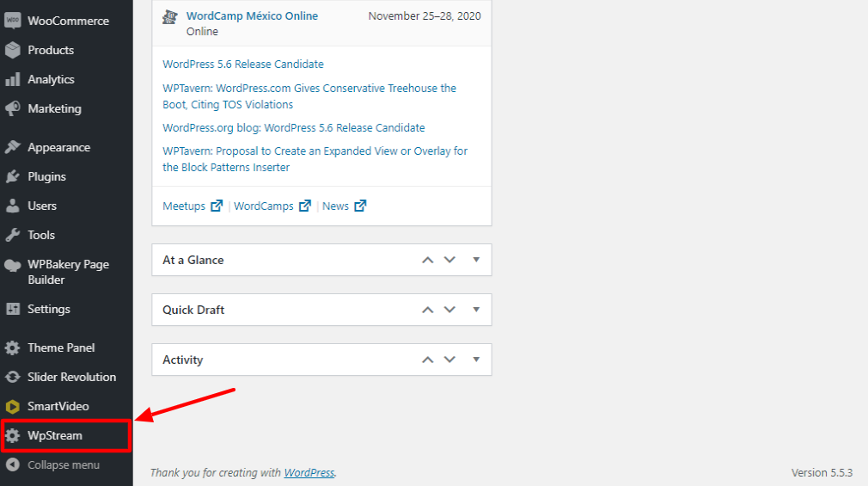Open the WordPress 5.6 Release Candidate link
The image size is (868, 486).
tap(243, 65)
